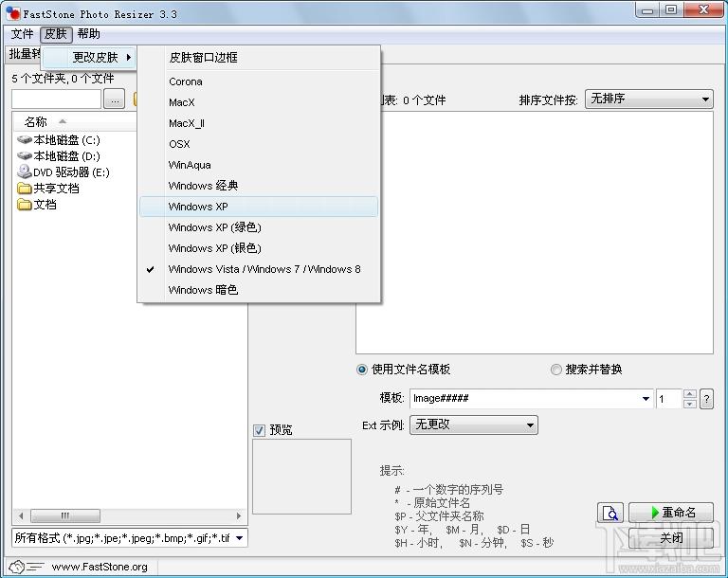The width and height of the screenshot is (728, 578).
Task: Click the horizontal scrollbar thumb
Action: click(x=65, y=515)
